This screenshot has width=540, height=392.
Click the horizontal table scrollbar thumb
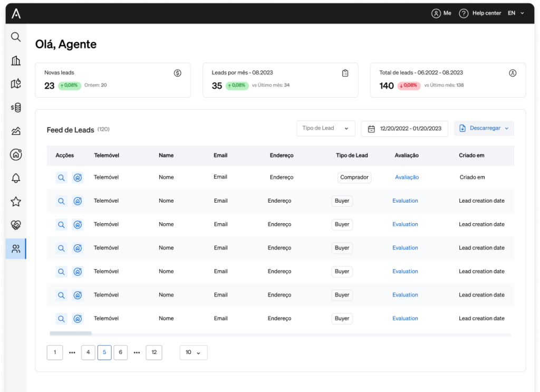coord(71,333)
